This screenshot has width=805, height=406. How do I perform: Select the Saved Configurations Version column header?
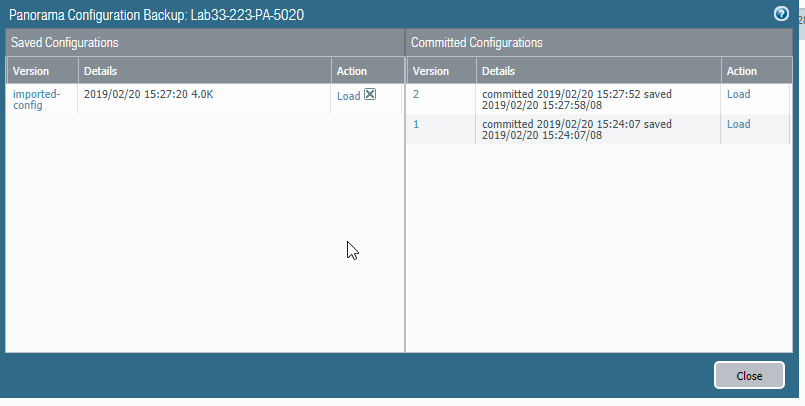coord(42,71)
